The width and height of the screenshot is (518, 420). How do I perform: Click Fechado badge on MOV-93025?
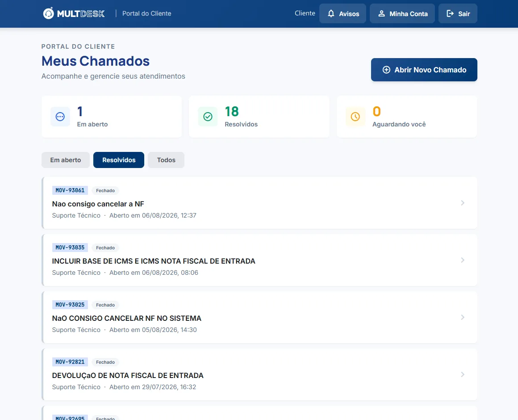click(x=105, y=305)
